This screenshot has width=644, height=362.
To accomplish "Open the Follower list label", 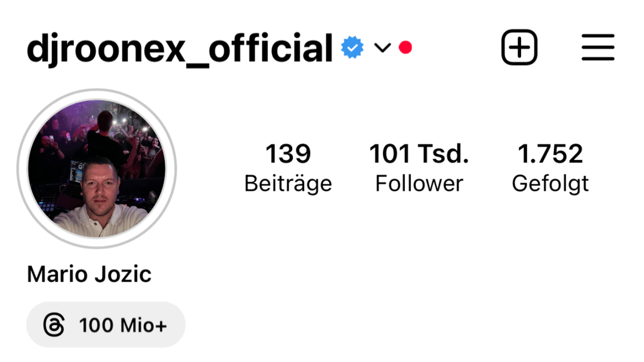I will 419,183.
